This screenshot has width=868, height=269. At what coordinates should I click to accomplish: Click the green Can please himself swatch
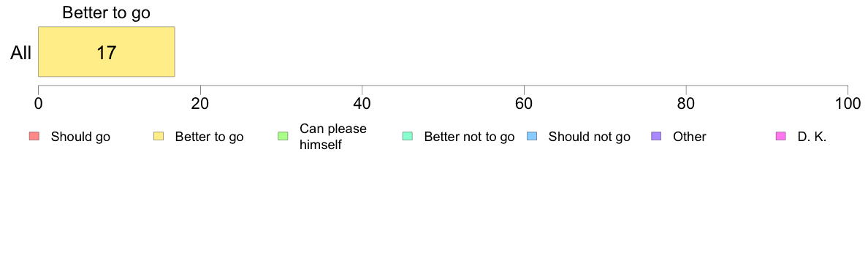click(283, 136)
